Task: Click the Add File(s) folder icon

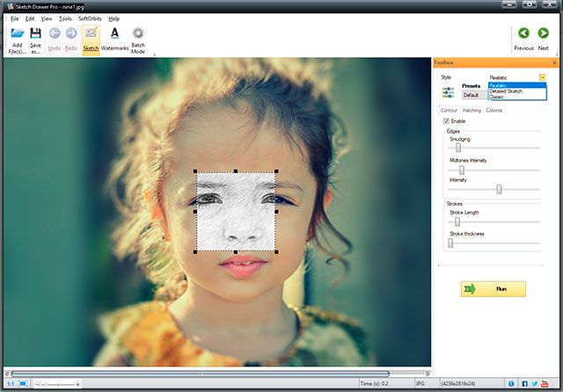Action: (x=18, y=33)
